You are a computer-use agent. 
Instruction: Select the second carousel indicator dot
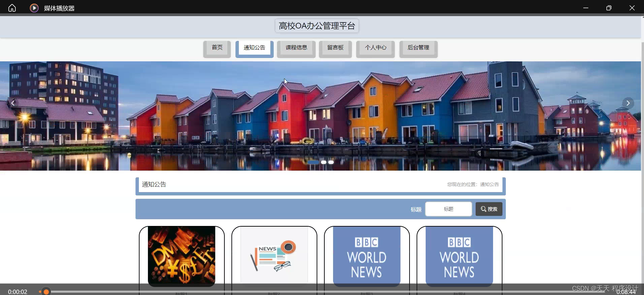324,162
